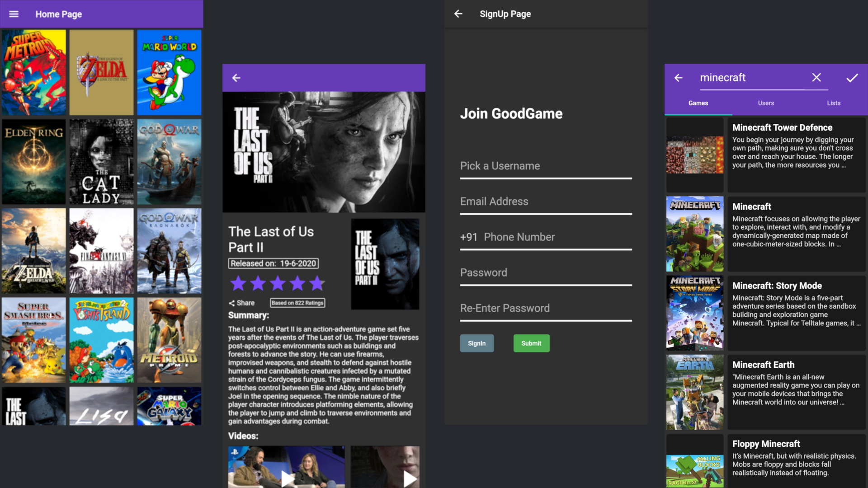Go back from the minecraft search screen

click(x=678, y=78)
